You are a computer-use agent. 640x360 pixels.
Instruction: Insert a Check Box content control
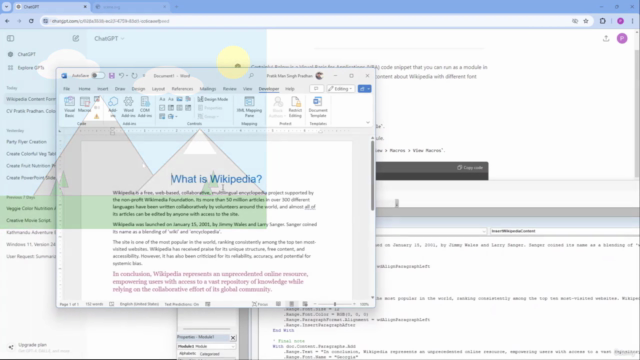[x=162, y=108]
